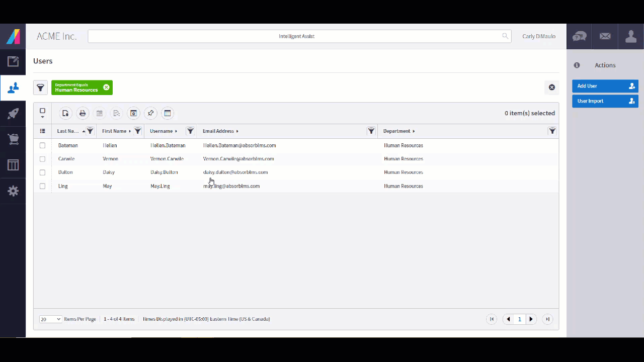Click first name Vernon cell
This screenshot has width=644, height=362.
110,159
